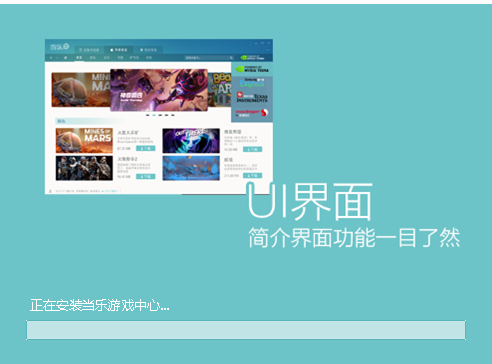Click the installation progress bar

pos(246,330)
